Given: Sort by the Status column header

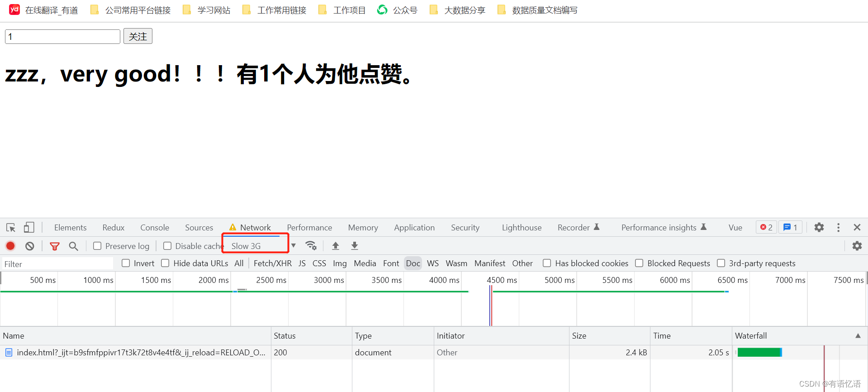Looking at the screenshot, I should (x=311, y=335).
